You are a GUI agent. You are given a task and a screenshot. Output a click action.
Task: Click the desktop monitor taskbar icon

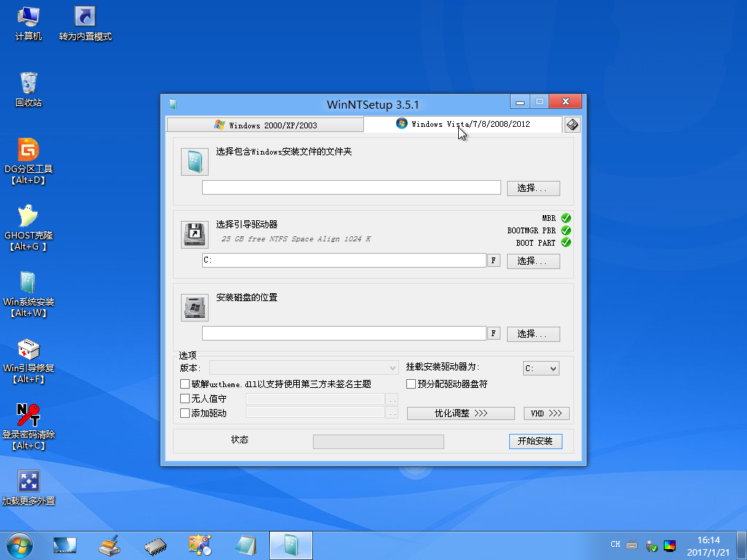tap(65, 545)
